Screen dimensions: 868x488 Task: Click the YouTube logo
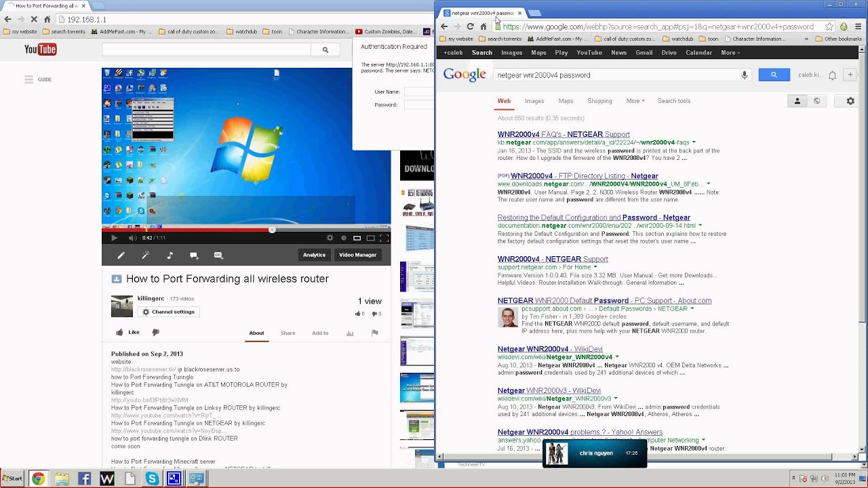point(40,49)
